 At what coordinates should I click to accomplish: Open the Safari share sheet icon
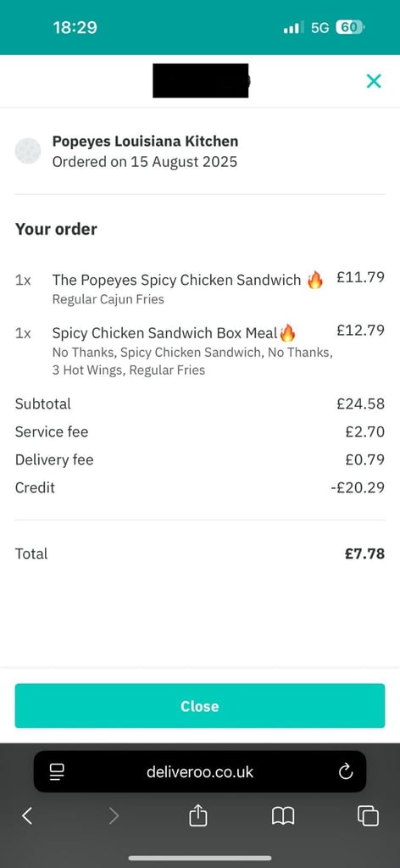pos(198,815)
